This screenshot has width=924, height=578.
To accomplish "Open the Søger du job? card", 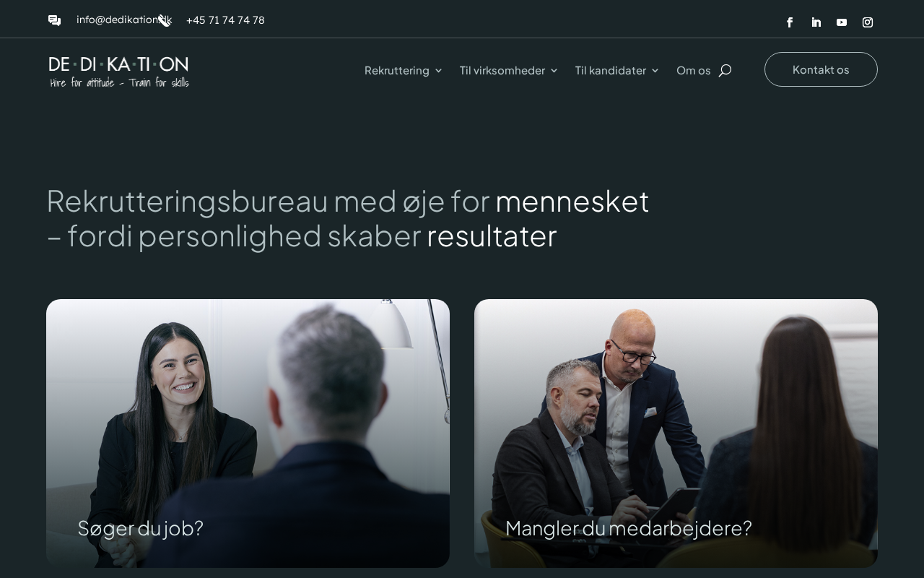I will 248,433.
